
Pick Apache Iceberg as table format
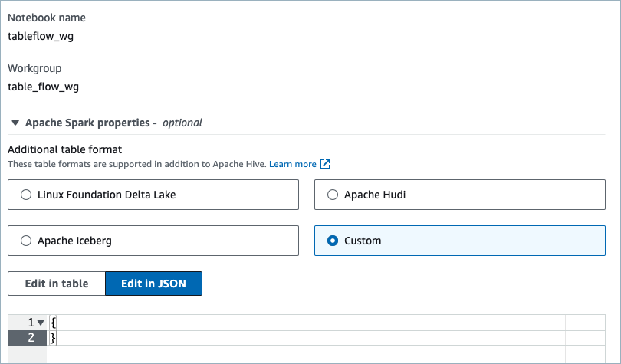[26, 241]
